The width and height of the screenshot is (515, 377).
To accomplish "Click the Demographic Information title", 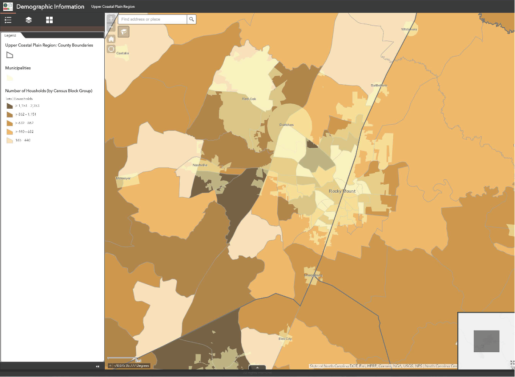I will tap(50, 7).
